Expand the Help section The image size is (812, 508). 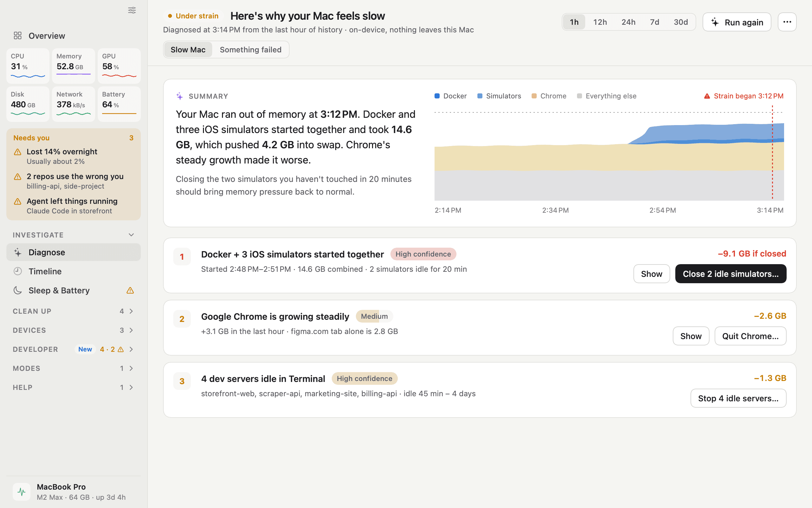tap(74, 387)
